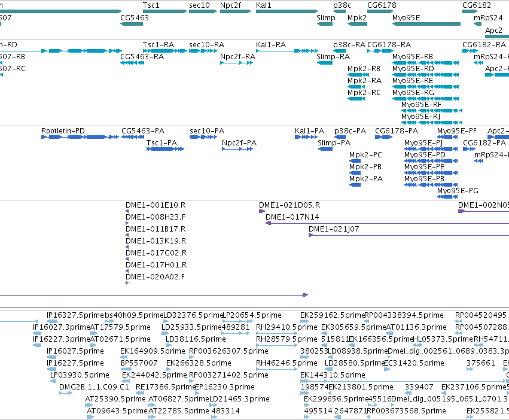Open the Kal1-PA protein feature
The image size is (509, 420).
coord(306,137)
